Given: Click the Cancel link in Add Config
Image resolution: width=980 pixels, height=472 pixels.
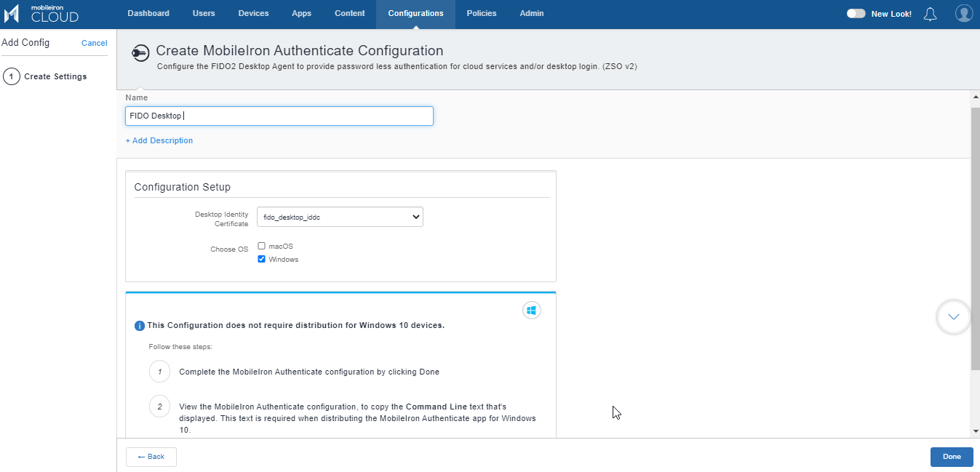Looking at the screenshot, I should (x=95, y=43).
